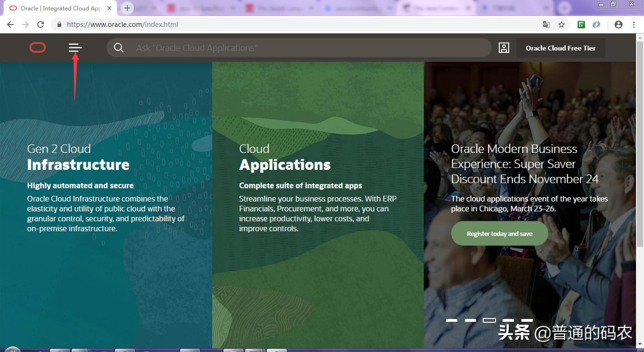The width and height of the screenshot is (644, 352).
Task: Select the third outlined carousel slide indicator
Action: tap(489, 320)
